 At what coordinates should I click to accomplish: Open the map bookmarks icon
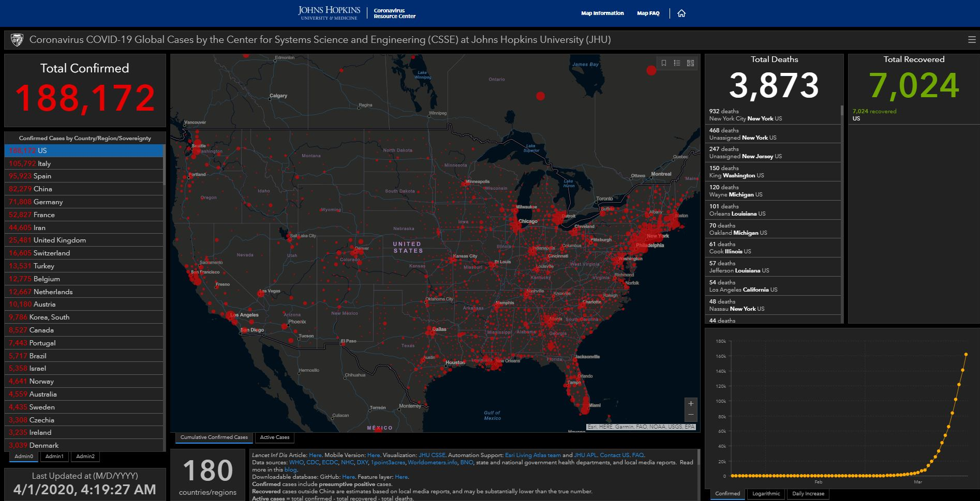pyautogui.click(x=664, y=63)
